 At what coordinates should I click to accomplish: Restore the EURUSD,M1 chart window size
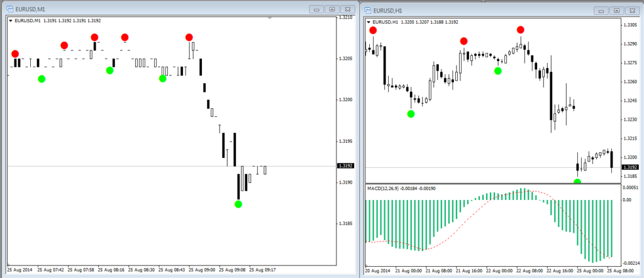pyautogui.click(x=331, y=9)
